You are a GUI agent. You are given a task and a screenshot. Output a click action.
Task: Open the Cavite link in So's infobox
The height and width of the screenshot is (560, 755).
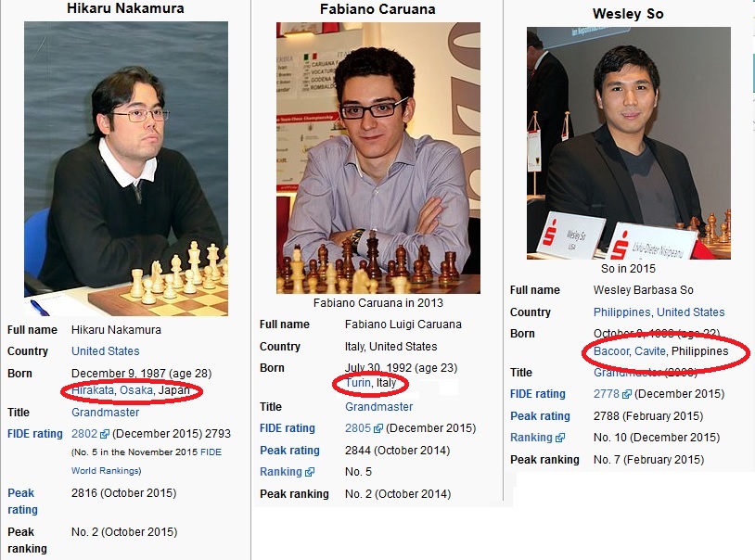pyautogui.click(x=650, y=351)
